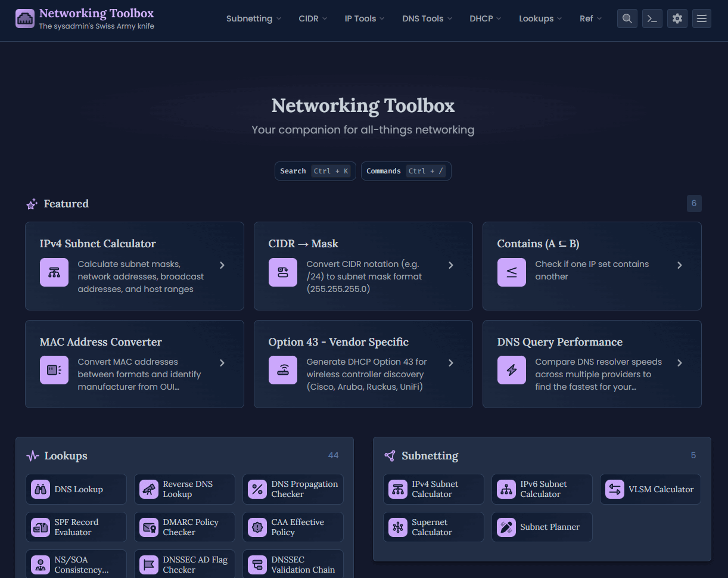Click the VLSM Calculator arrows icon
The width and height of the screenshot is (728, 578).
[x=615, y=490]
